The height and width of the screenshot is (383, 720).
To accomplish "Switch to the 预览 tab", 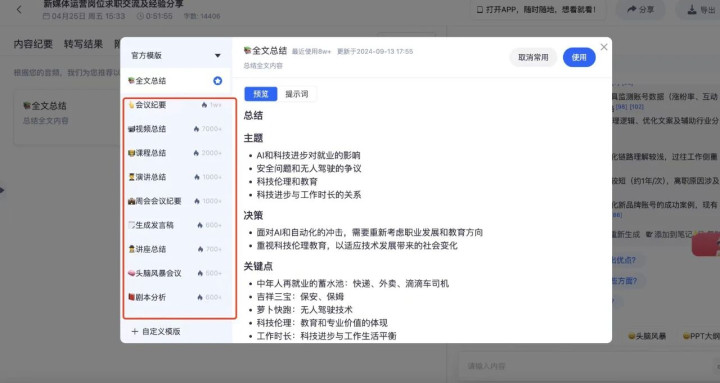I will 261,94.
